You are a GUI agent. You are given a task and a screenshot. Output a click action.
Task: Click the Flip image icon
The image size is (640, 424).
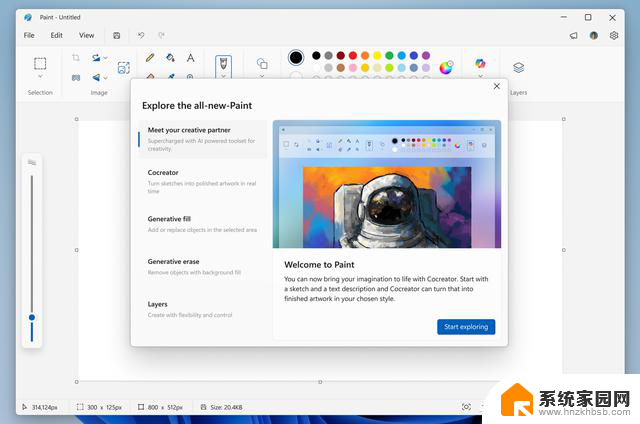point(96,78)
